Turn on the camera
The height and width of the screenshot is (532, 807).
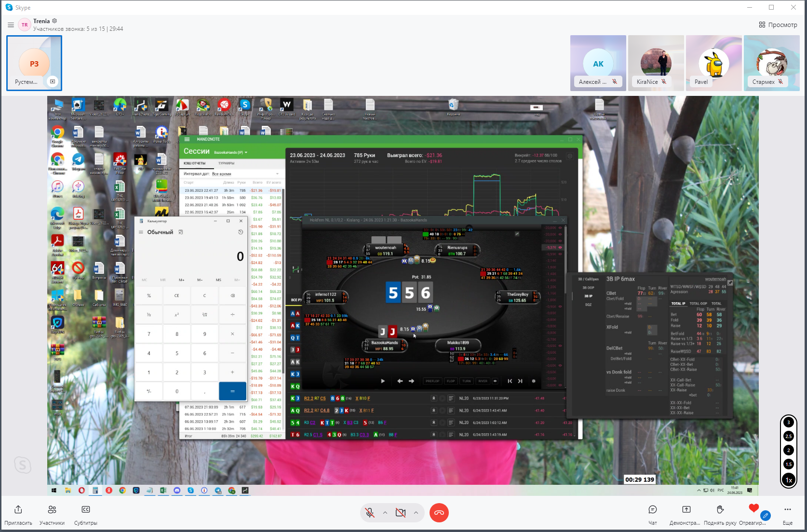pos(401,513)
